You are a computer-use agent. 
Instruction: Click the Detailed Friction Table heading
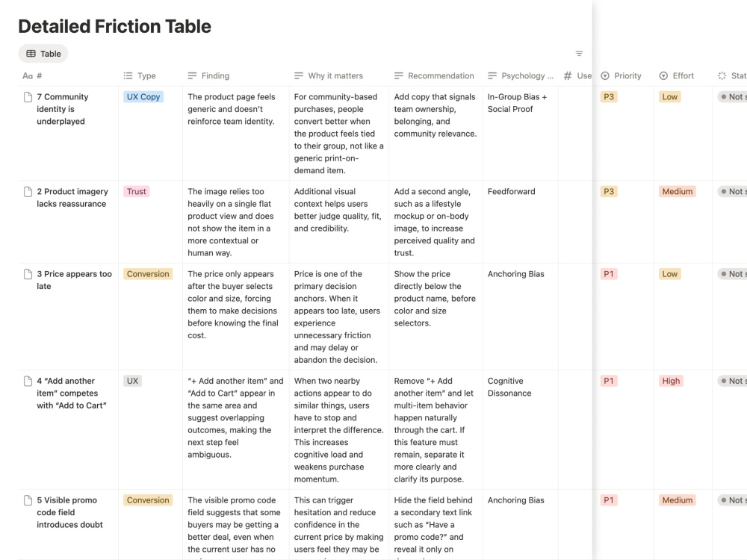pyautogui.click(x=114, y=26)
